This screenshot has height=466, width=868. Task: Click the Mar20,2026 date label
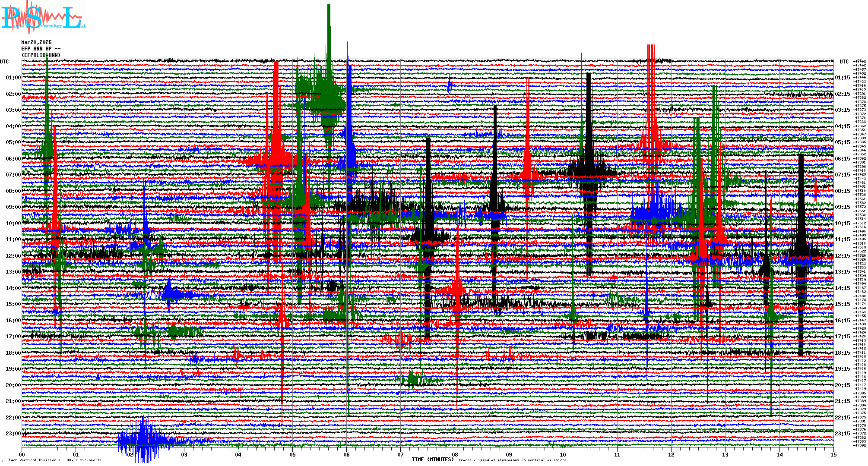click(x=36, y=42)
